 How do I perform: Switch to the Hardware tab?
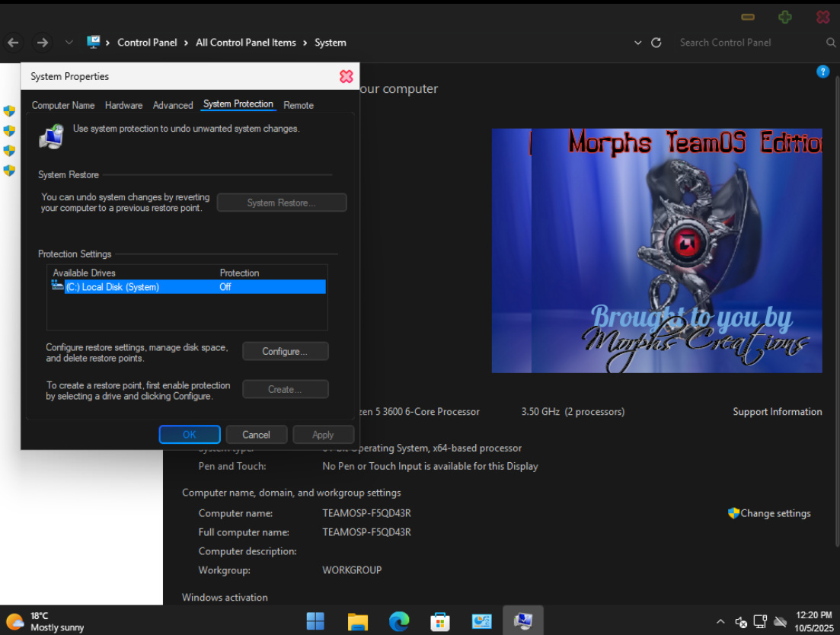[123, 105]
